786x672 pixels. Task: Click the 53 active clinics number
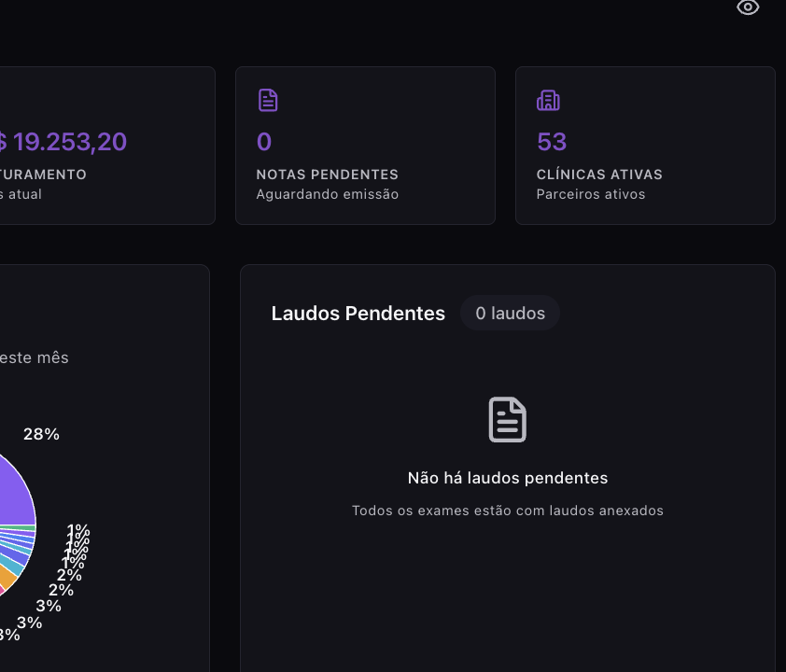(552, 142)
